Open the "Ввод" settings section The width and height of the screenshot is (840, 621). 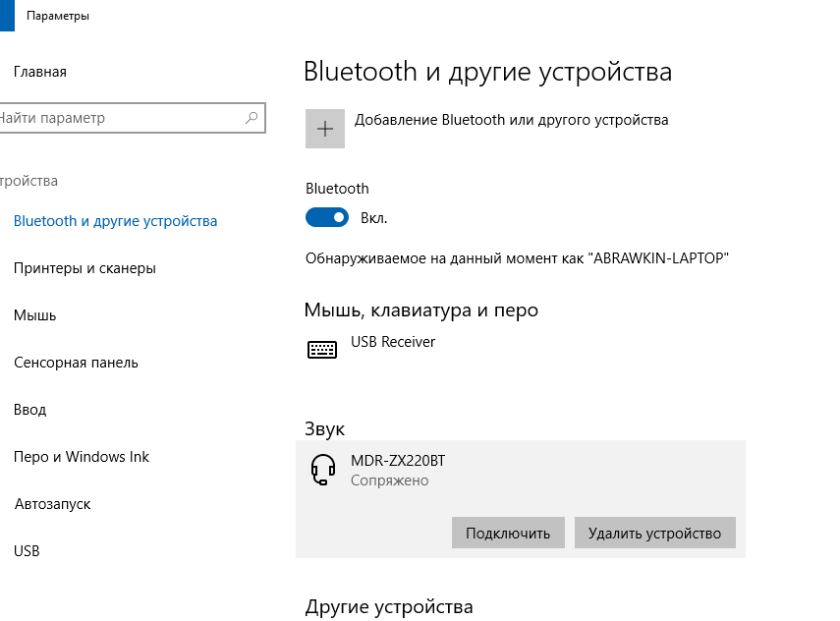[x=30, y=410]
